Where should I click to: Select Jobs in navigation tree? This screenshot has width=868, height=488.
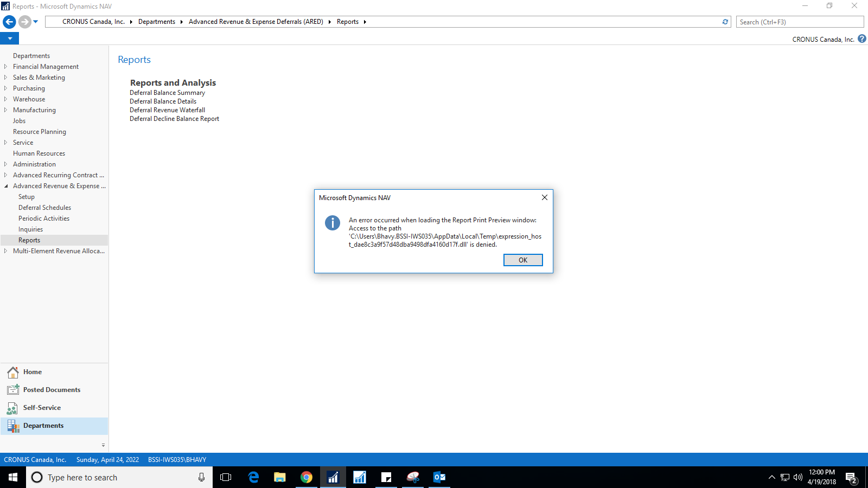coord(20,121)
